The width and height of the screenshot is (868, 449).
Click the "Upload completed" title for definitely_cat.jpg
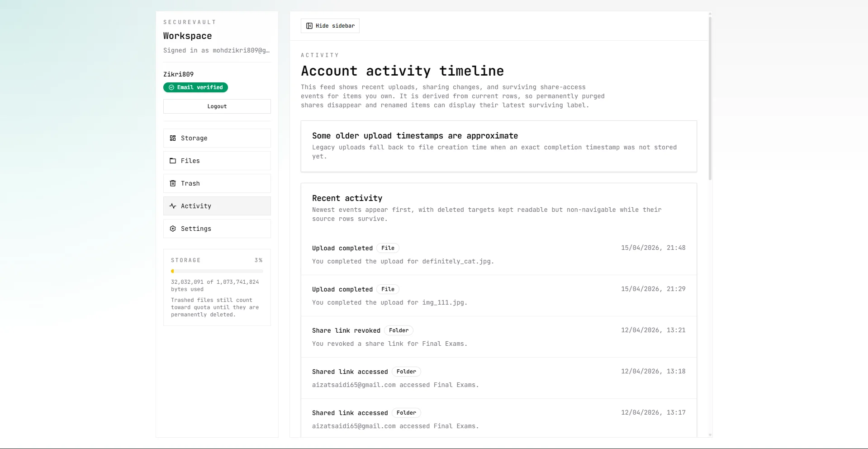click(x=342, y=248)
